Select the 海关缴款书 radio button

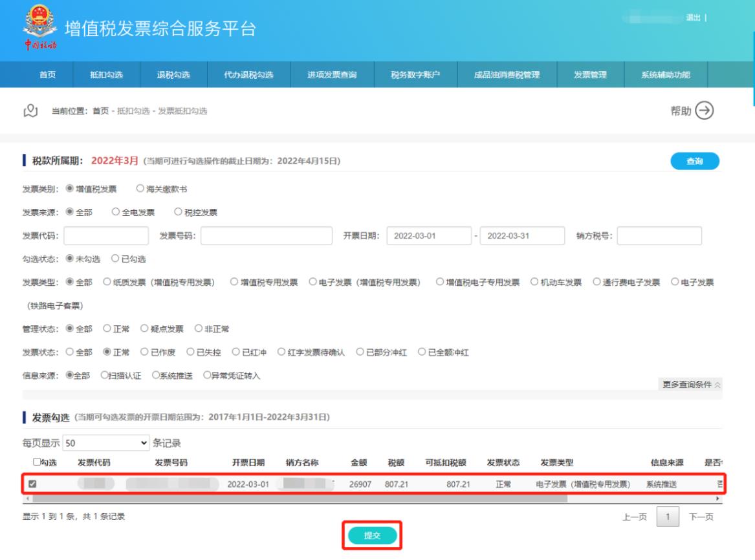point(140,189)
